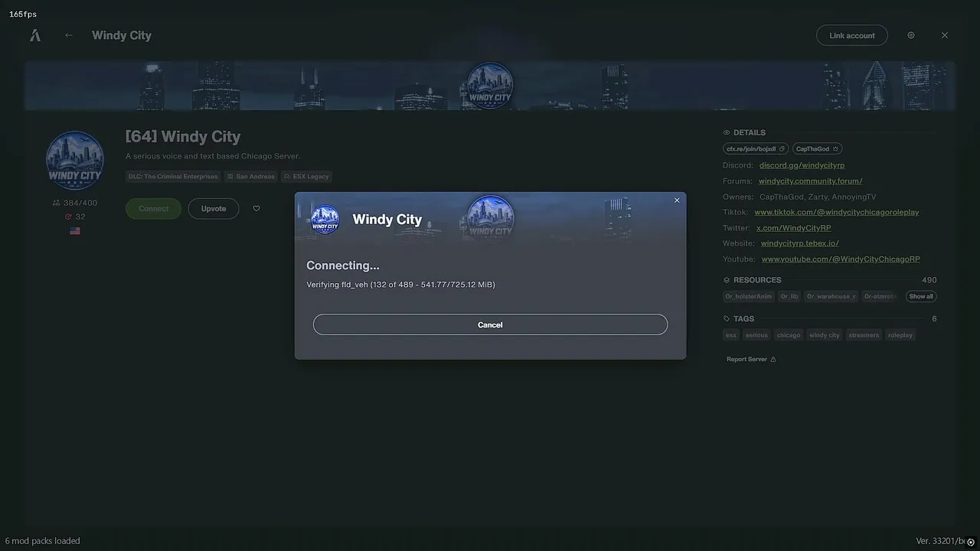Click the 165fps counter
This screenshot has height=551, width=980.
pos(23,15)
